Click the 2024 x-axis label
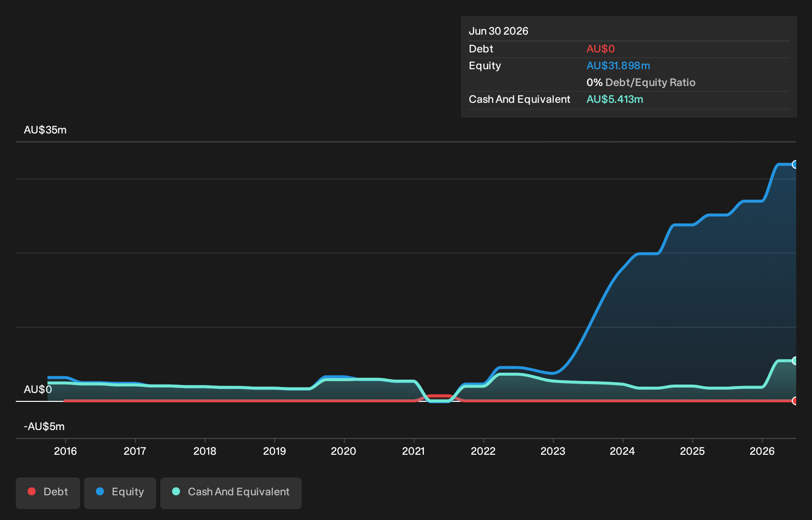Viewport: 812px width, 520px height. tap(623, 451)
